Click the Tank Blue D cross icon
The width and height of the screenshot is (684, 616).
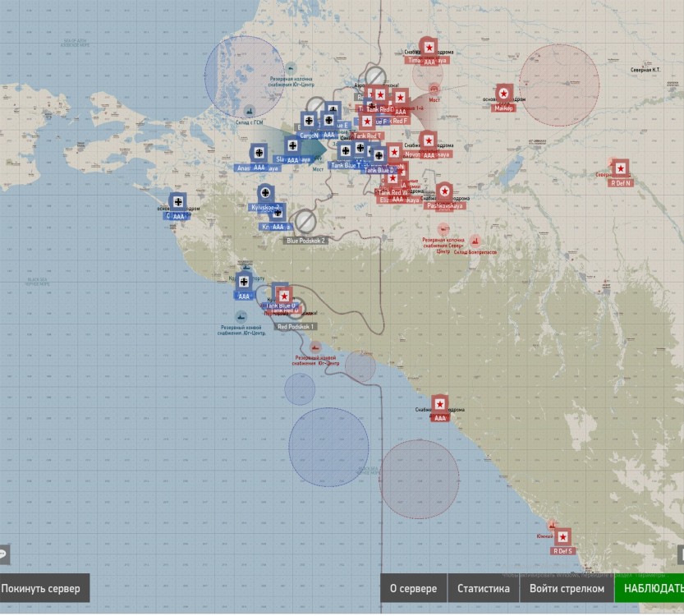click(379, 155)
